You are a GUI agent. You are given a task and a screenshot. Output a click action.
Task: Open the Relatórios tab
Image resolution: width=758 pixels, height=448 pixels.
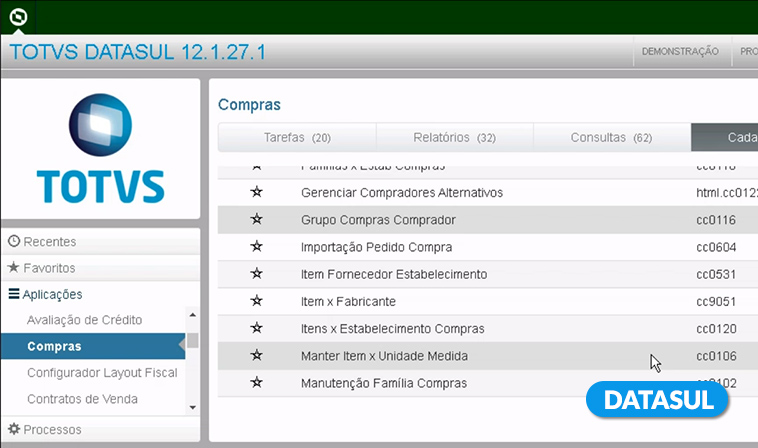coord(454,137)
